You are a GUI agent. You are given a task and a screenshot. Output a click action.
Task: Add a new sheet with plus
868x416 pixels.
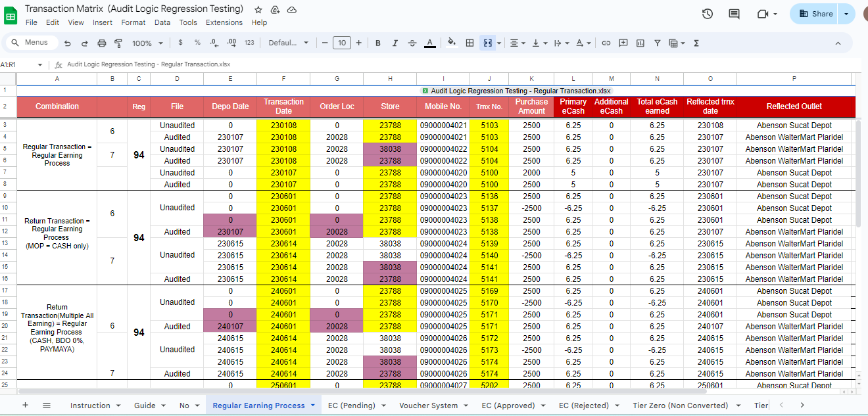[25, 405]
